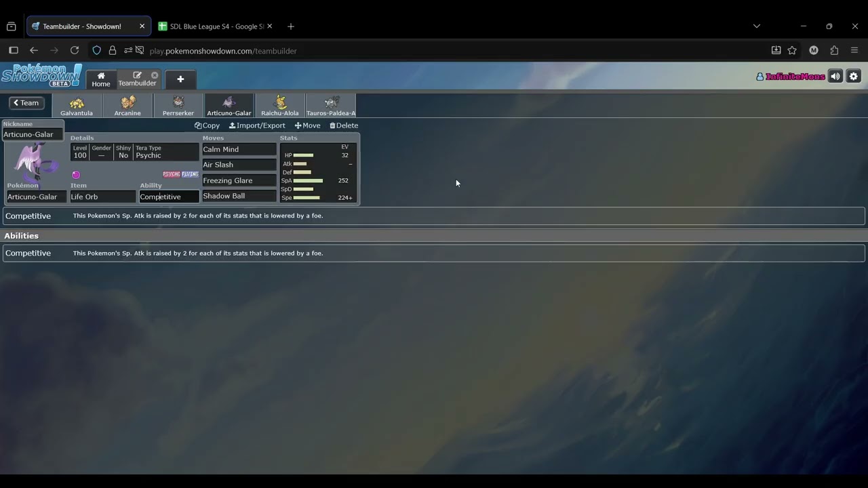The image size is (868, 488).
Task: Edit the Pokémon species field
Action: (x=37, y=197)
